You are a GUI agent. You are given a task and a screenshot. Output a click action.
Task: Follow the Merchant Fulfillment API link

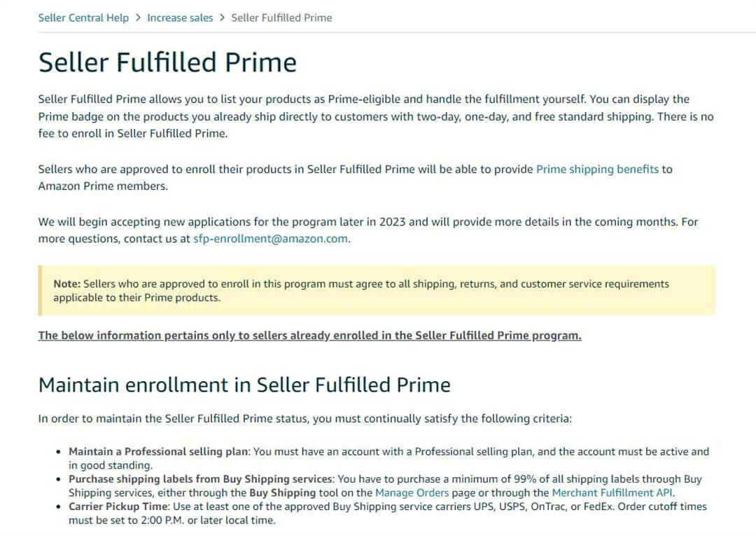click(612, 493)
